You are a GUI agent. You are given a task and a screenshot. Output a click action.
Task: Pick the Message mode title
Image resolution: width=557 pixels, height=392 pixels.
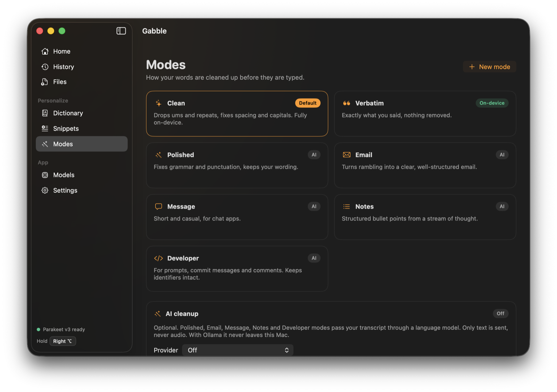click(x=181, y=207)
